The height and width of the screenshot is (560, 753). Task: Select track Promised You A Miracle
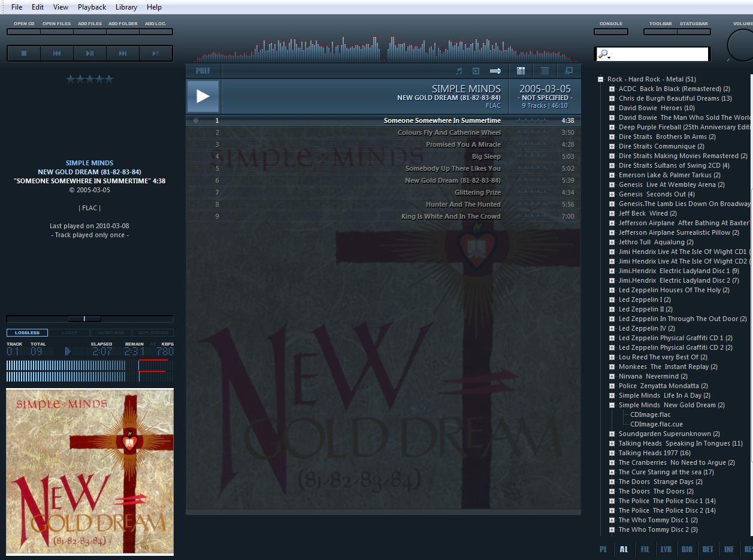click(x=383, y=144)
